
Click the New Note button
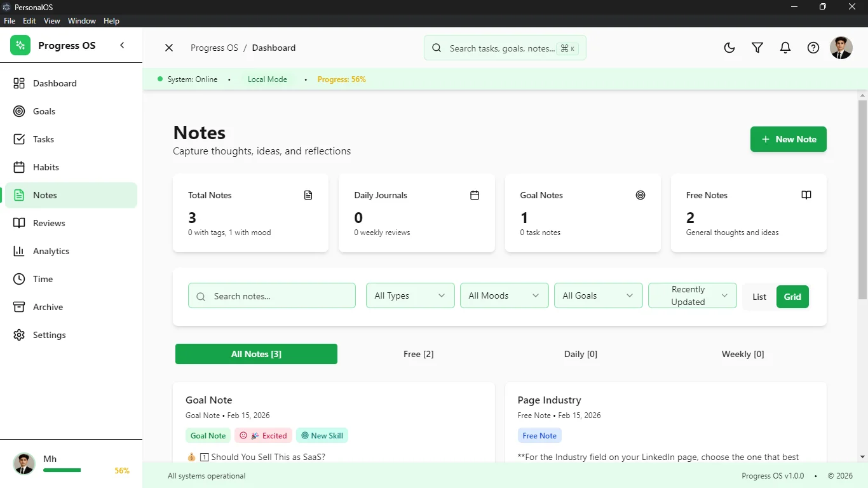click(789, 139)
